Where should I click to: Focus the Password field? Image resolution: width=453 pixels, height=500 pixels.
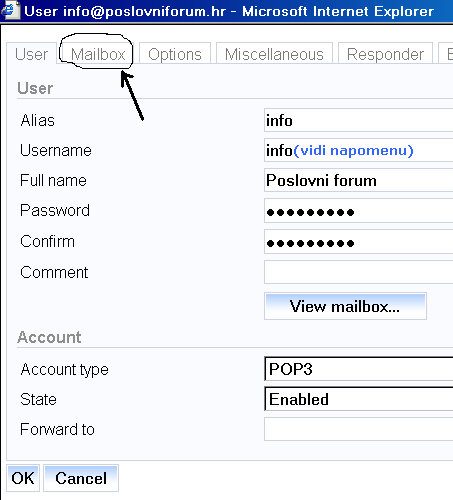coord(359,211)
